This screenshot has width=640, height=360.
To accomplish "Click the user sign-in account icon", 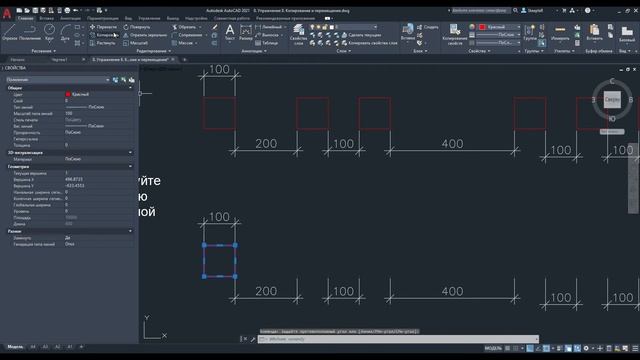I will (524, 11).
